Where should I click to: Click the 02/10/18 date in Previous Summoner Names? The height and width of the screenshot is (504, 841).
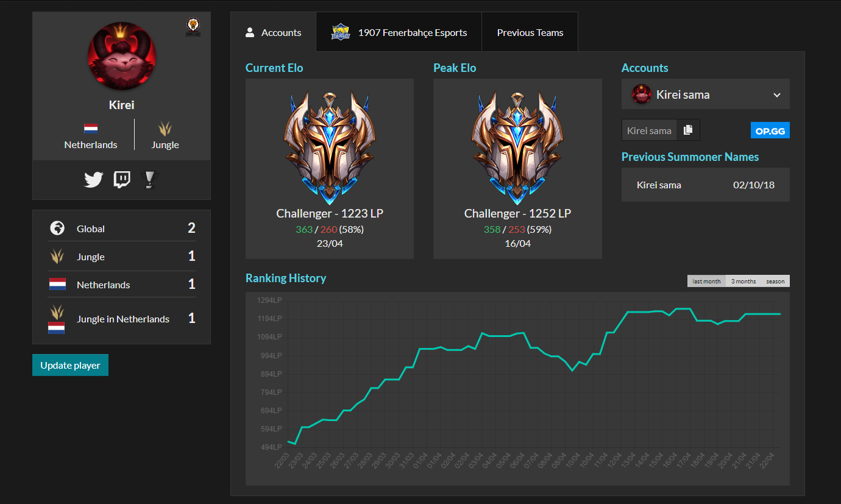coord(754,185)
